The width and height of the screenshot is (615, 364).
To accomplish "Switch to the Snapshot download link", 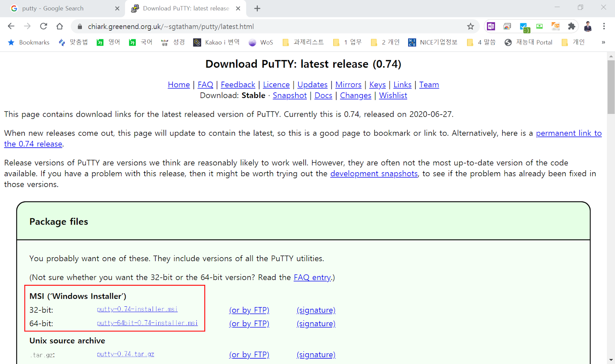I will coord(290,95).
